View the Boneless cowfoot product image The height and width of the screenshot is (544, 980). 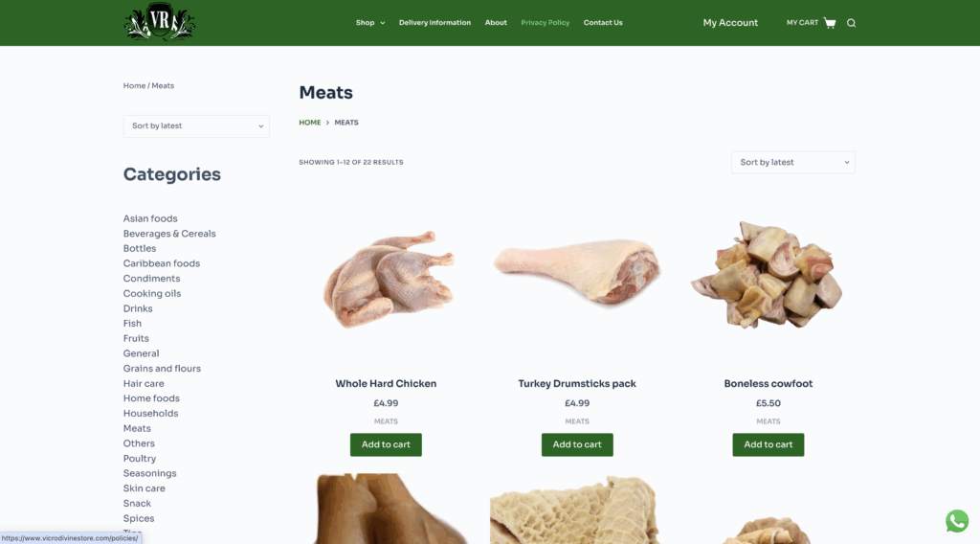[x=768, y=275]
